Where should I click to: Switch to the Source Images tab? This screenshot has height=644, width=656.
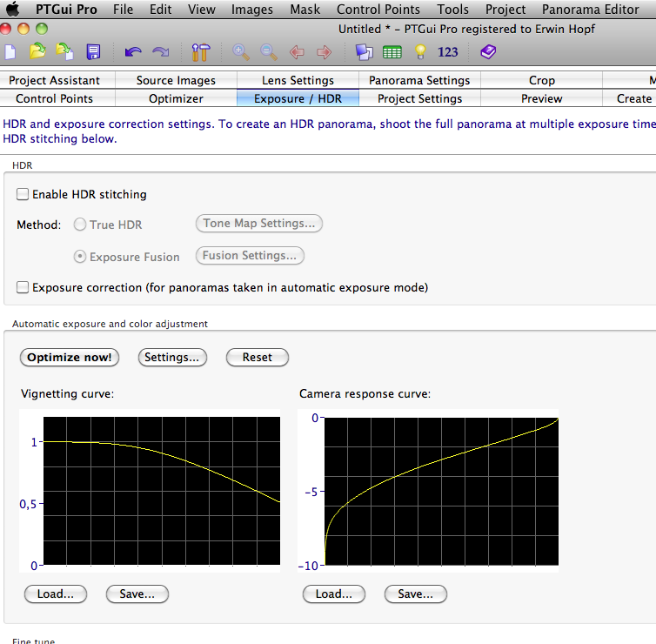[x=176, y=80]
